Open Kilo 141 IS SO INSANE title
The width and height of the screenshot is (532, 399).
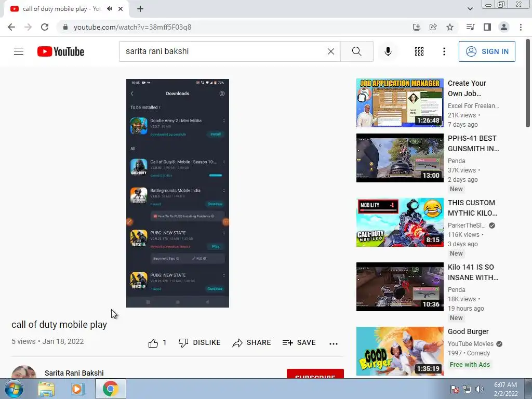pos(473,272)
